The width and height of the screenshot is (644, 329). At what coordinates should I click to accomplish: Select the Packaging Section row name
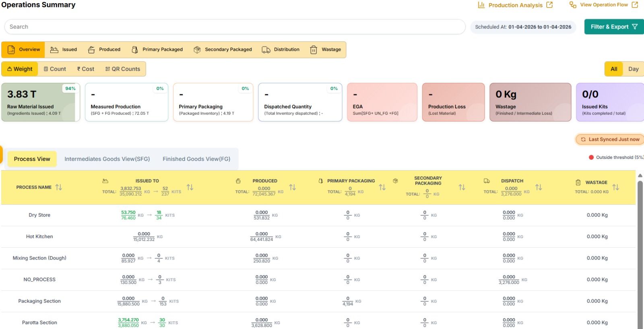(39, 301)
